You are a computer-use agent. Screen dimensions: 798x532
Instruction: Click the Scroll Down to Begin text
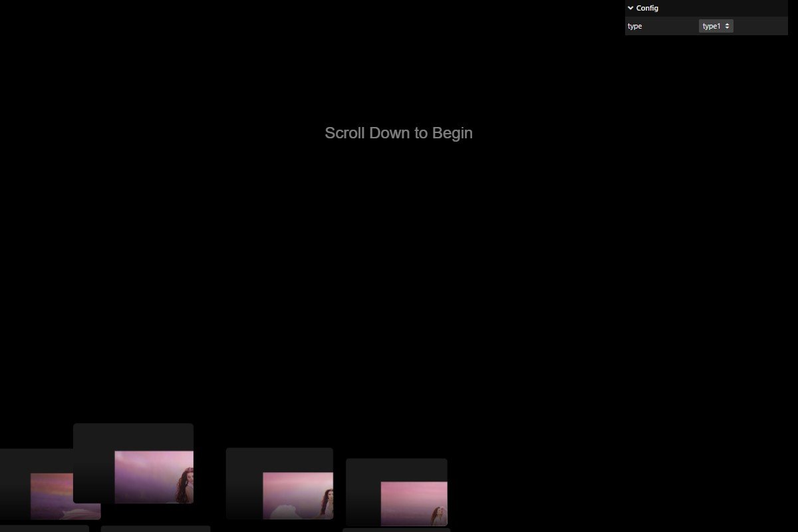(x=398, y=133)
